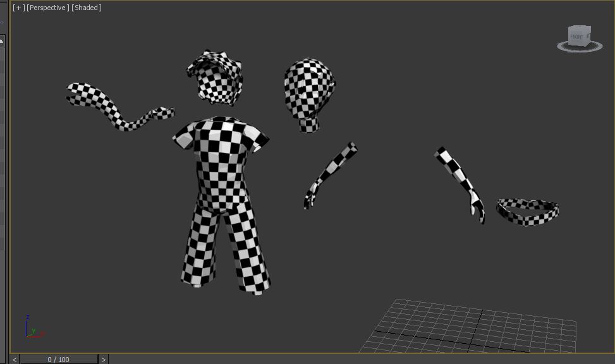Screen dimensions: 615x364
Task: Click the Front face of the ViewCube
Action: [576, 37]
